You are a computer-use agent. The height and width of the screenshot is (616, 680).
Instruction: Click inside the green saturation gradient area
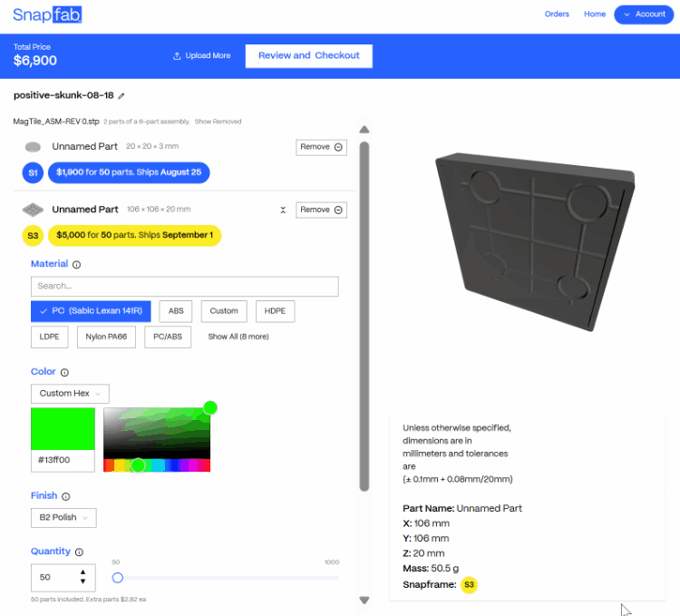pos(157,433)
